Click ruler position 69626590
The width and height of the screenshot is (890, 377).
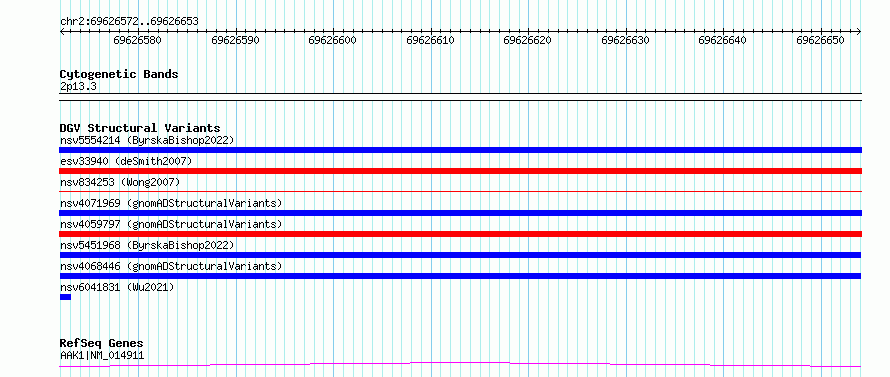click(235, 40)
